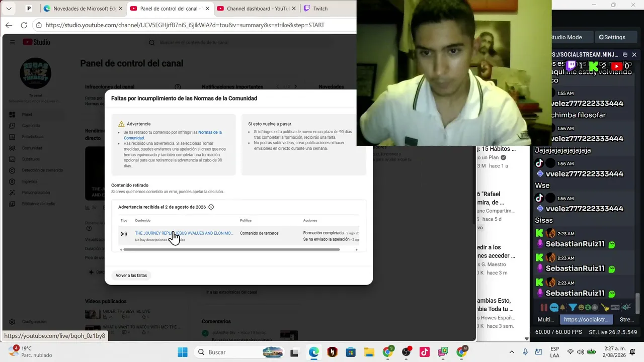Select the Contenido de terceros policy cell
644x362 pixels.
[x=259, y=233]
